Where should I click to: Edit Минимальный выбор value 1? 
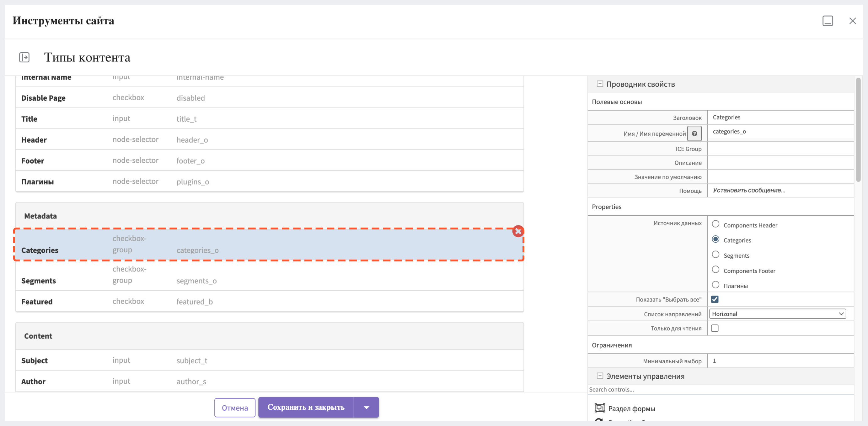[780, 361]
